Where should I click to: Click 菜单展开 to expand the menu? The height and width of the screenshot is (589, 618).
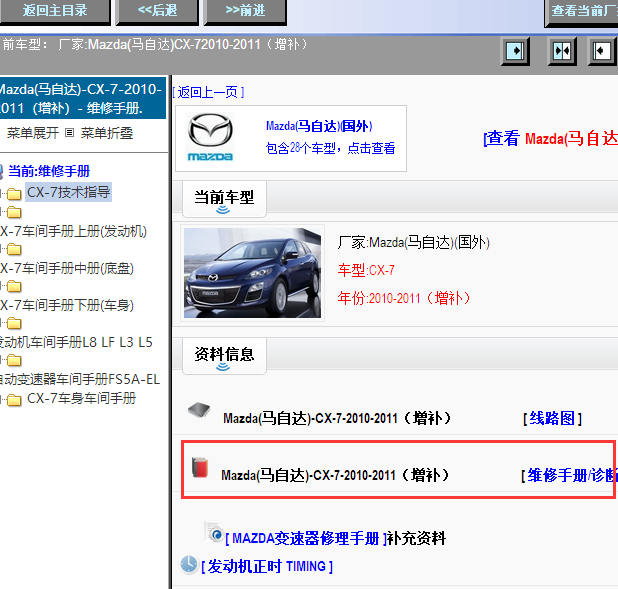(33, 133)
